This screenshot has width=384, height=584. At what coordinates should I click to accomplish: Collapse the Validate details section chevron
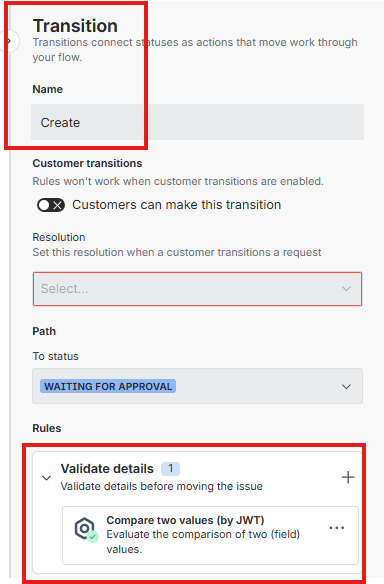[47, 477]
